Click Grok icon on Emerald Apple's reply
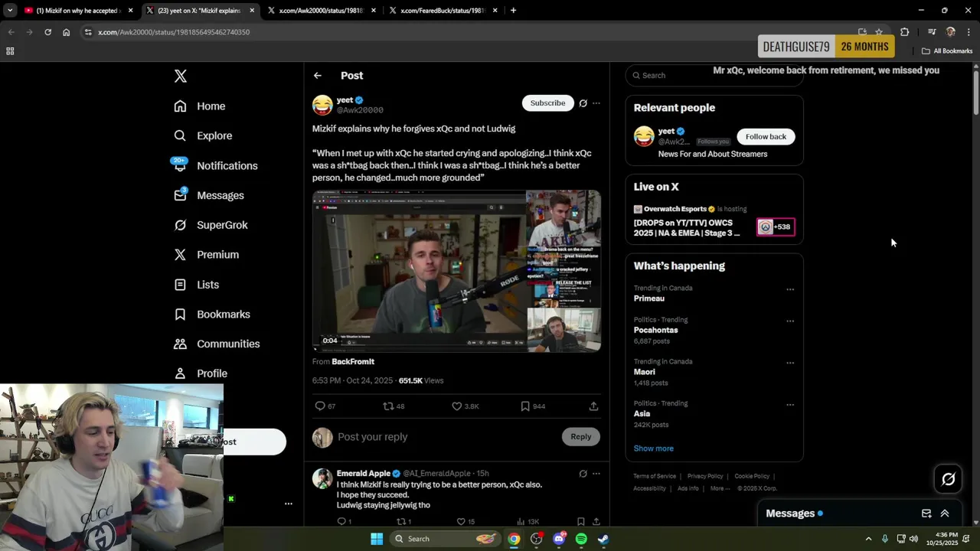980x551 pixels. [x=583, y=474]
